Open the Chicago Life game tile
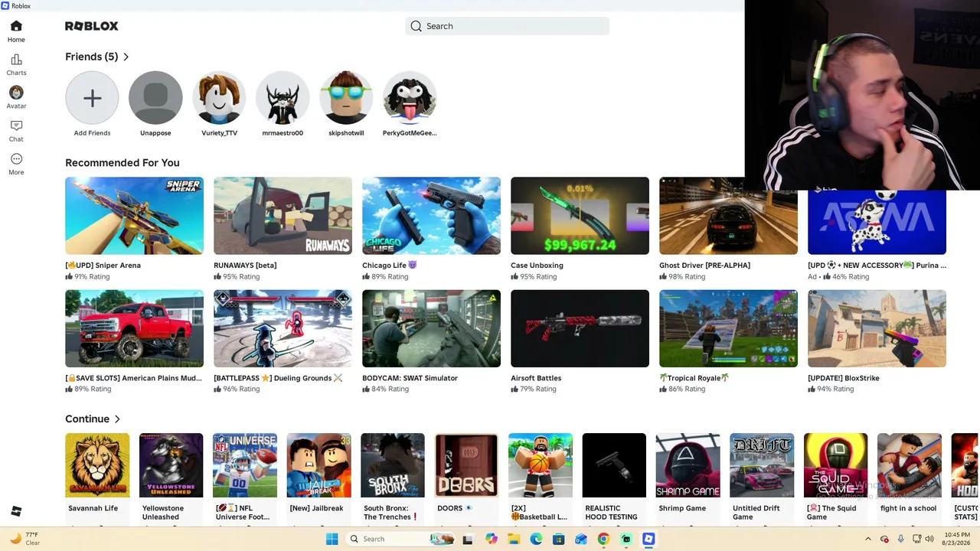The width and height of the screenshot is (980, 551). pyautogui.click(x=431, y=216)
